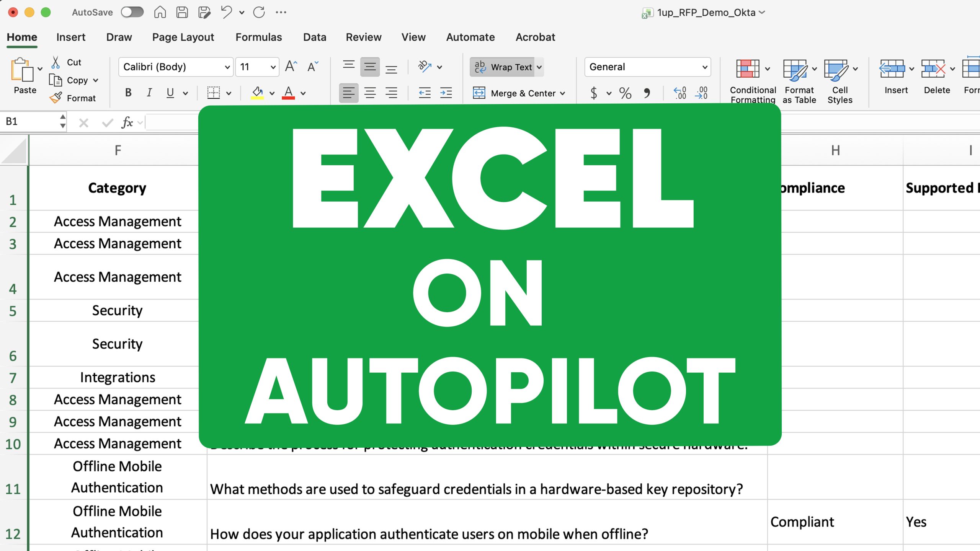
Task: Apply percent number format
Action: tap(625, 93)
